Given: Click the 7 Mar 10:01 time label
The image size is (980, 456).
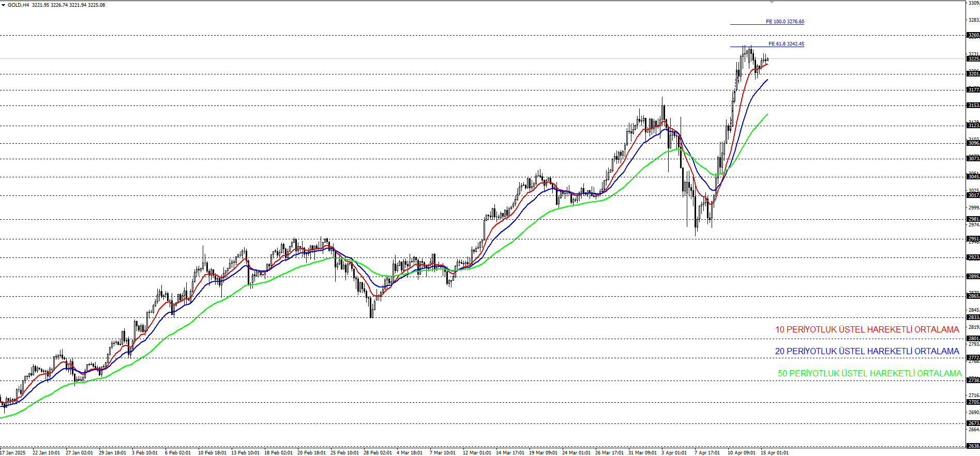Looking at the screenshot, I should 443,452.
